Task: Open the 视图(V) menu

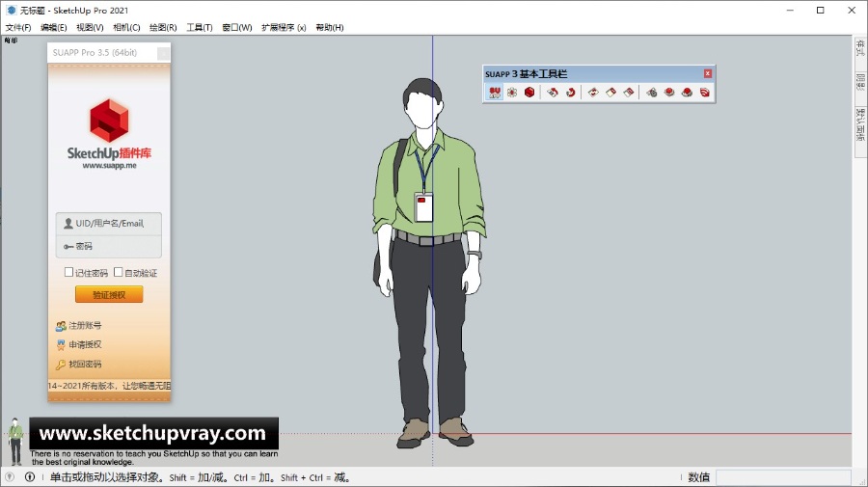Action: coord(90,27)
